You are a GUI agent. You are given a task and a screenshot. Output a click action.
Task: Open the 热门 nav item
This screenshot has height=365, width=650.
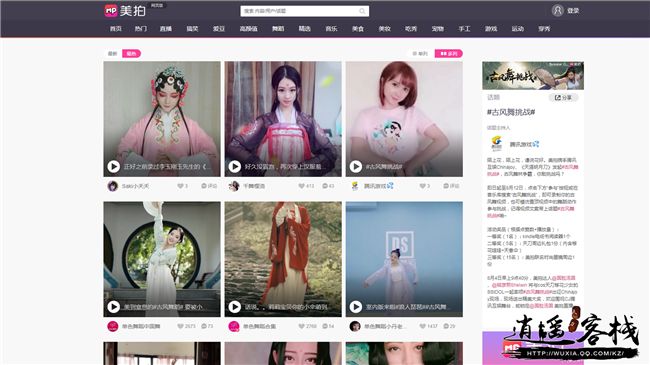(141, 29)
